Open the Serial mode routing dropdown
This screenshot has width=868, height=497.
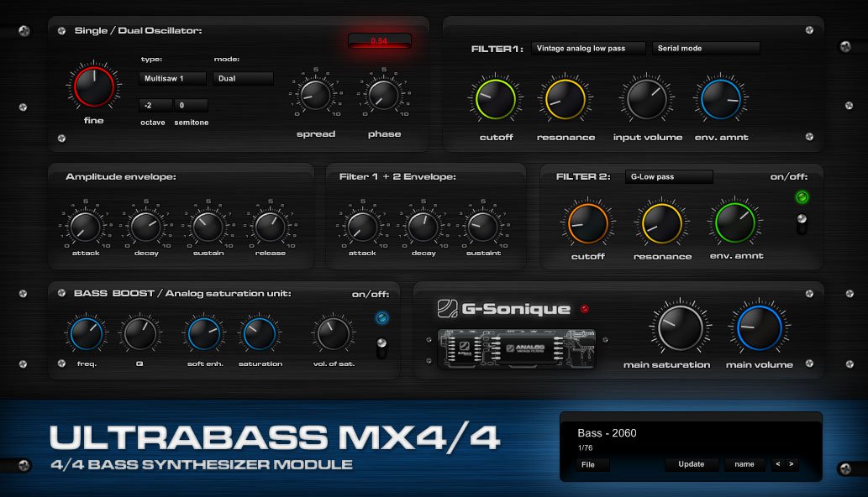pyautogui.click(x=706, y=49)
